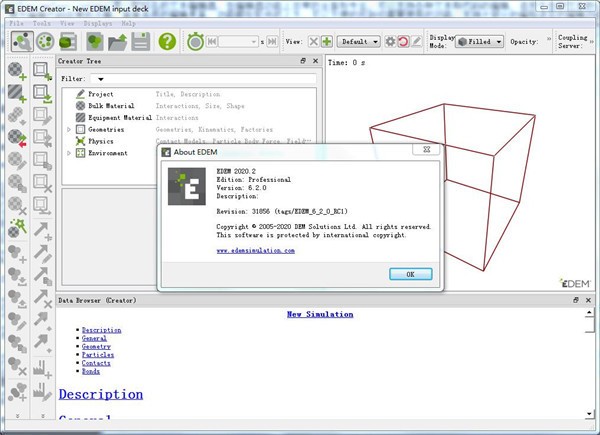Click the Particles link in Data Browser
This screenshot has width=600, height=435.
pos(98,354)
